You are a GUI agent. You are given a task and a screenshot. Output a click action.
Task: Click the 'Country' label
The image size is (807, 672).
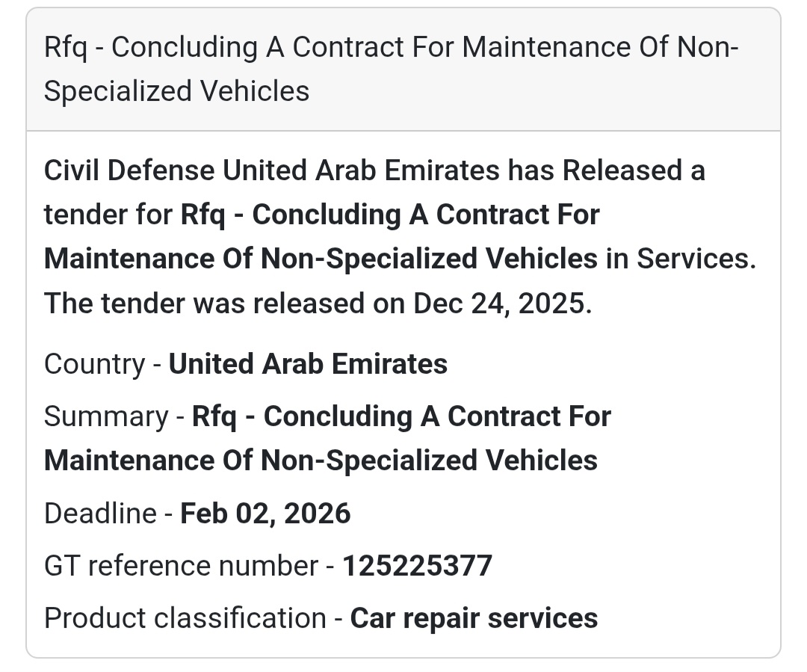[x=94, y=364]
